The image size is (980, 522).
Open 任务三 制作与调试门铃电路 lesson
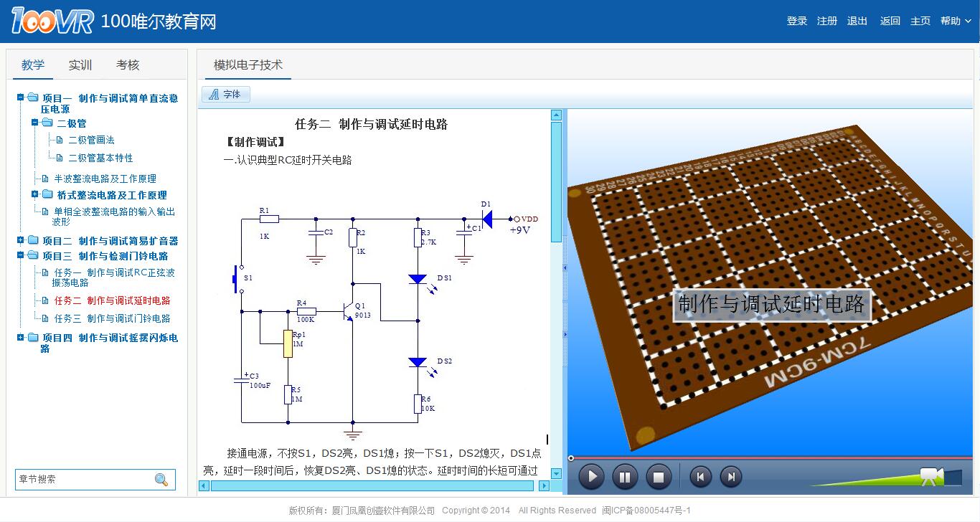112,318
